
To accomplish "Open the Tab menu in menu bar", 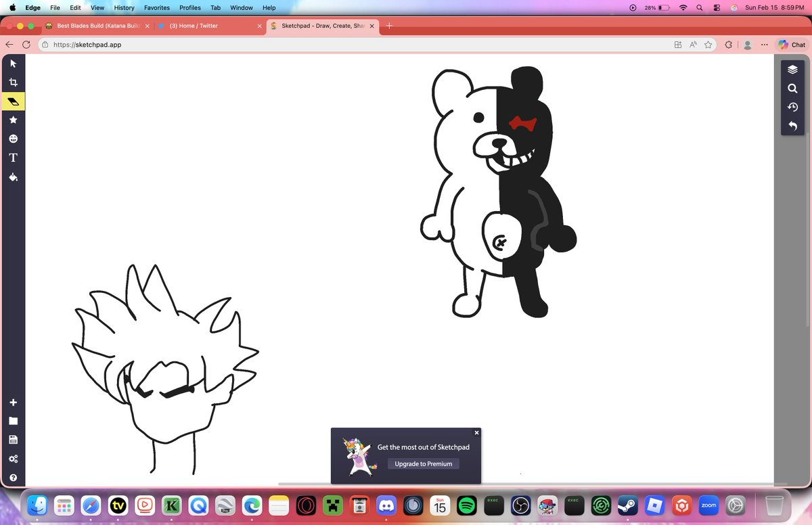I will pyautogui.click(x=215, y=7).
